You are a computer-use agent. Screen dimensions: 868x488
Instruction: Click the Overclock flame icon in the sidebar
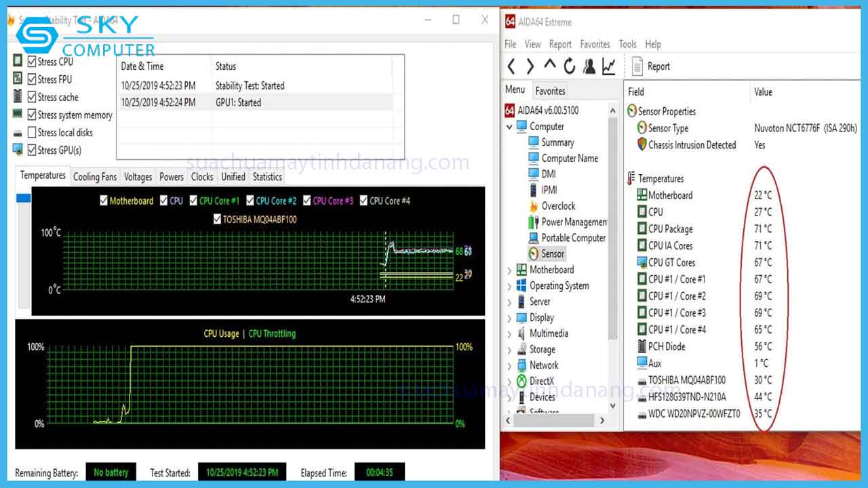534,206
